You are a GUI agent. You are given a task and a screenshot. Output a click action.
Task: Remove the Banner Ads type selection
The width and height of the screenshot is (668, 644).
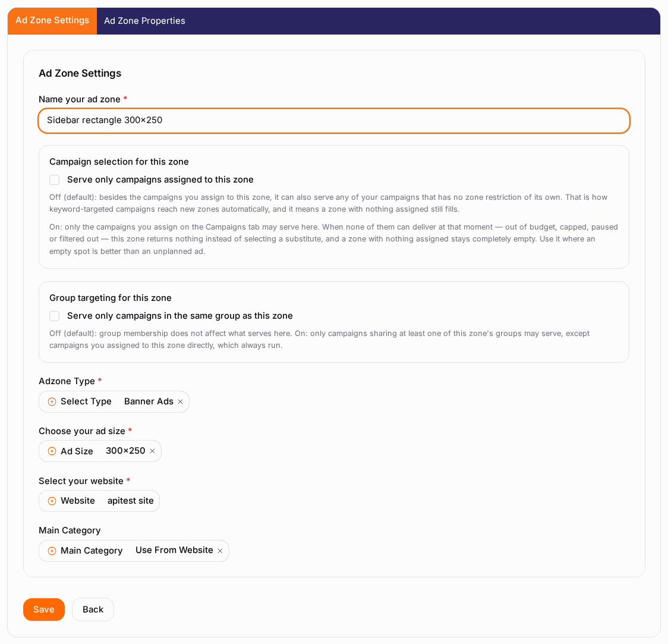(x=180, y=401)
